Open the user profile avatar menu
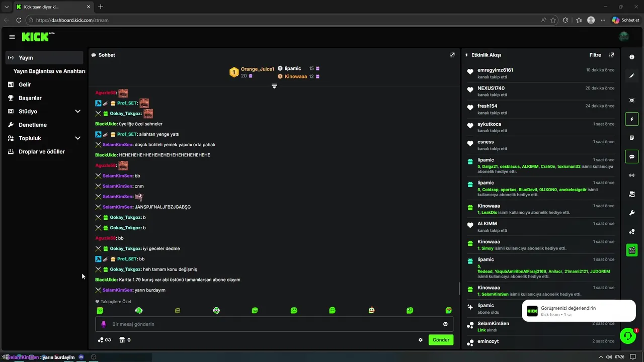 coord(624,37)
